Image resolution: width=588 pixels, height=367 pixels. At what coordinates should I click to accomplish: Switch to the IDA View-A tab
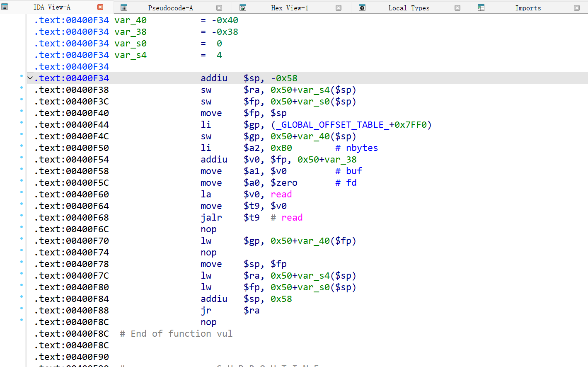click(52, 7)
